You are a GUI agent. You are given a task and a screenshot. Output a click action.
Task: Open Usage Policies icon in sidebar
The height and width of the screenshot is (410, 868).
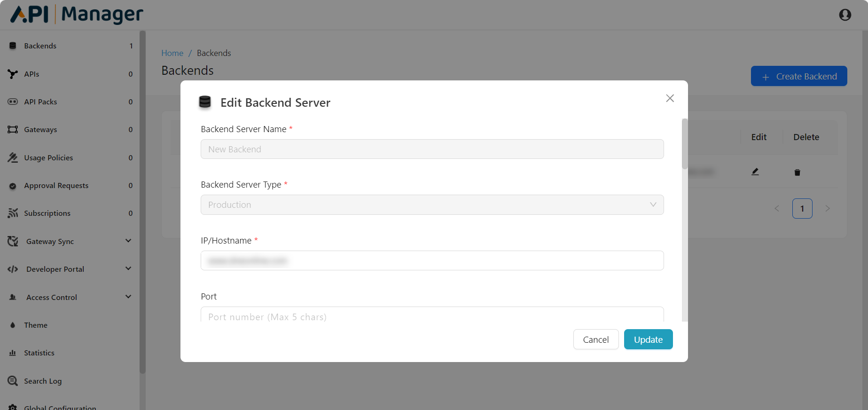click(x=13, y=158)
